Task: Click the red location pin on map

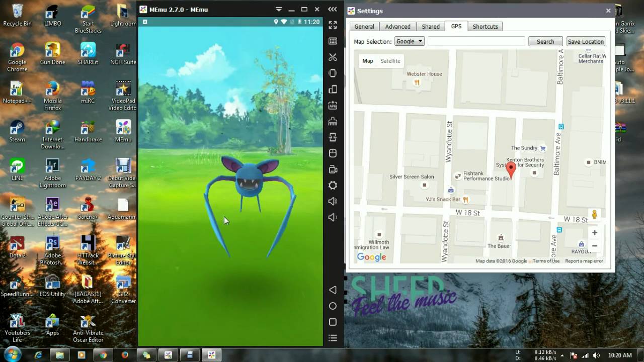Action: pos(511,170)
